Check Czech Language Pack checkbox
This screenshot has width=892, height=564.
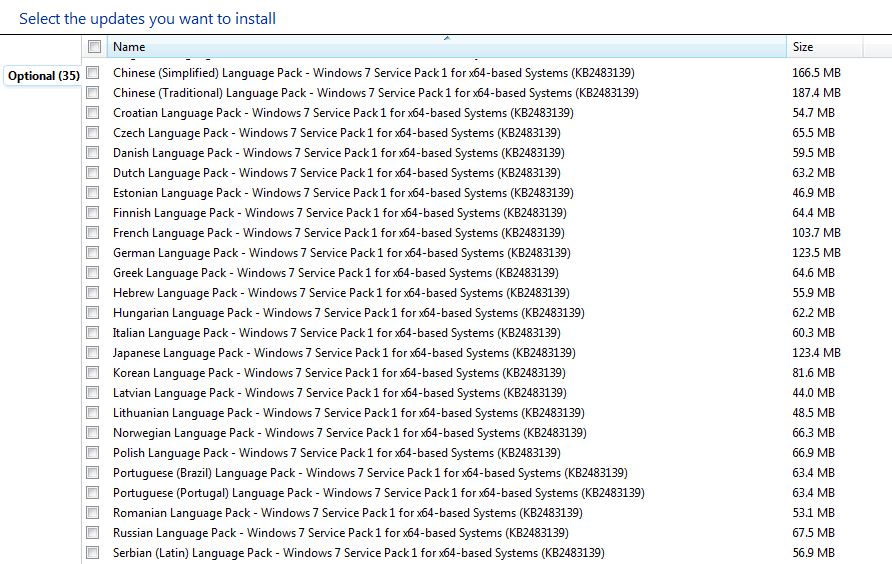point(93,133)
